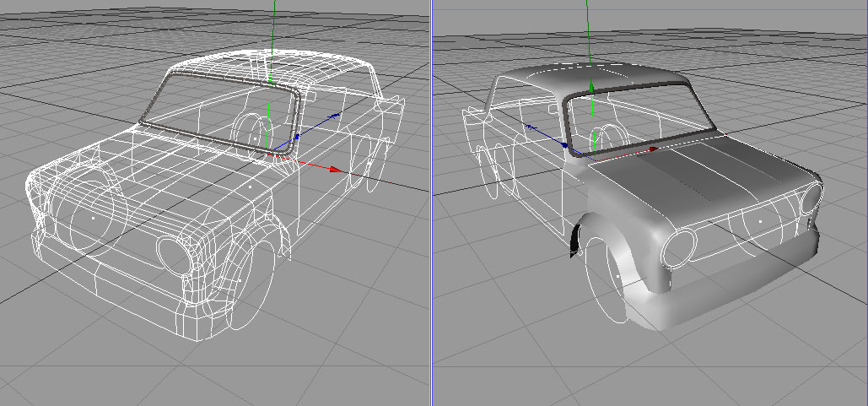Viewport: 868px width, 406px height.
Task: Click red X-axis arrow in wireframe viewport
Action: pyautogui.click(x=336, y=170)
